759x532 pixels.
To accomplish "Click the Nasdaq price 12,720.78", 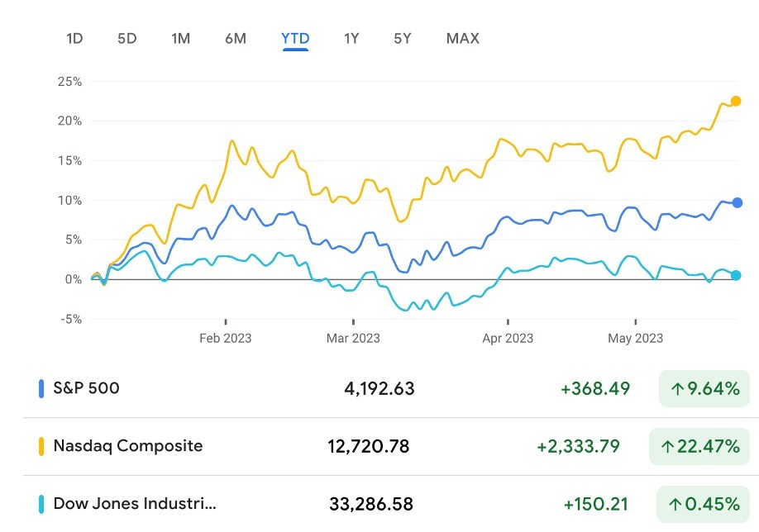I will (x=369, y=446).
